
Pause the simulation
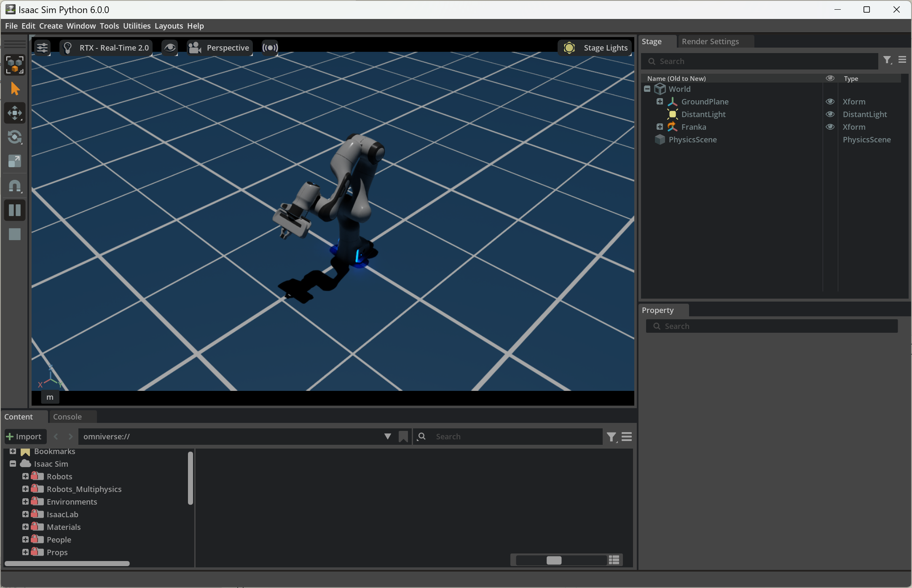click(15, 210)
